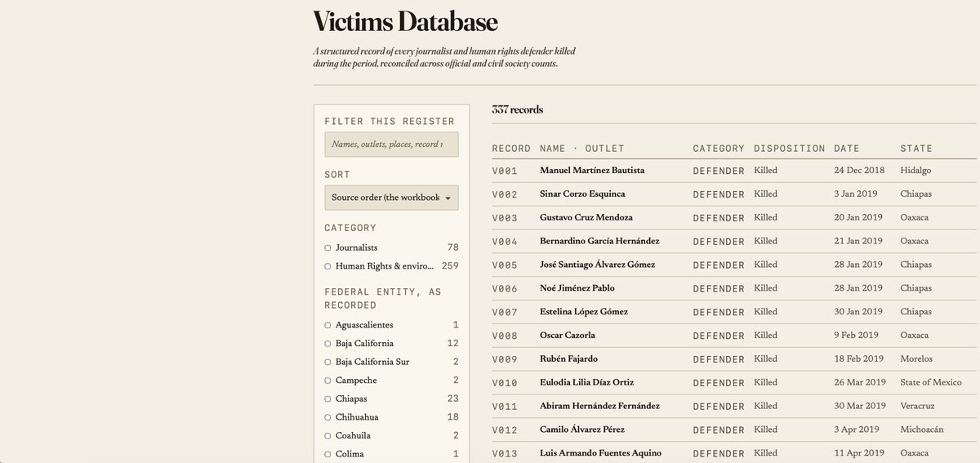Screen dimensions: 980x463
Task: Click the Veracruz state cell
Action: click(x=917, y=406)
